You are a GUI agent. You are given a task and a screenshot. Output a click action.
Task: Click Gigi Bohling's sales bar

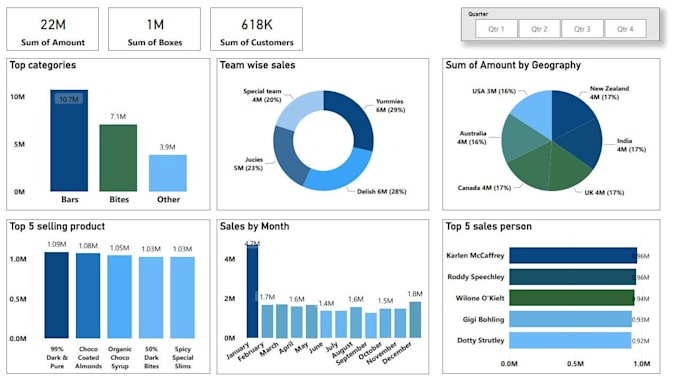pyautogui.click(x=570, y=319)
